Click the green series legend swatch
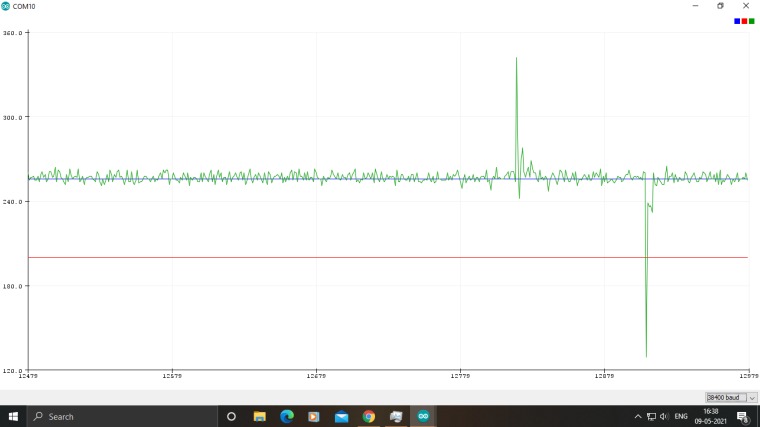Viewport: 760px width, 427px height. click(x=752, y=21)
